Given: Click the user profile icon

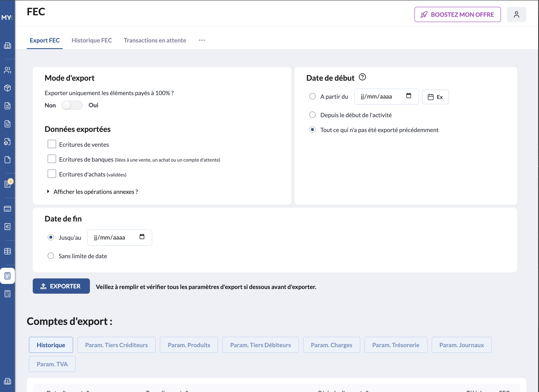Looking at the screenshot, I should pyautogui.click(x=516, y=14).
